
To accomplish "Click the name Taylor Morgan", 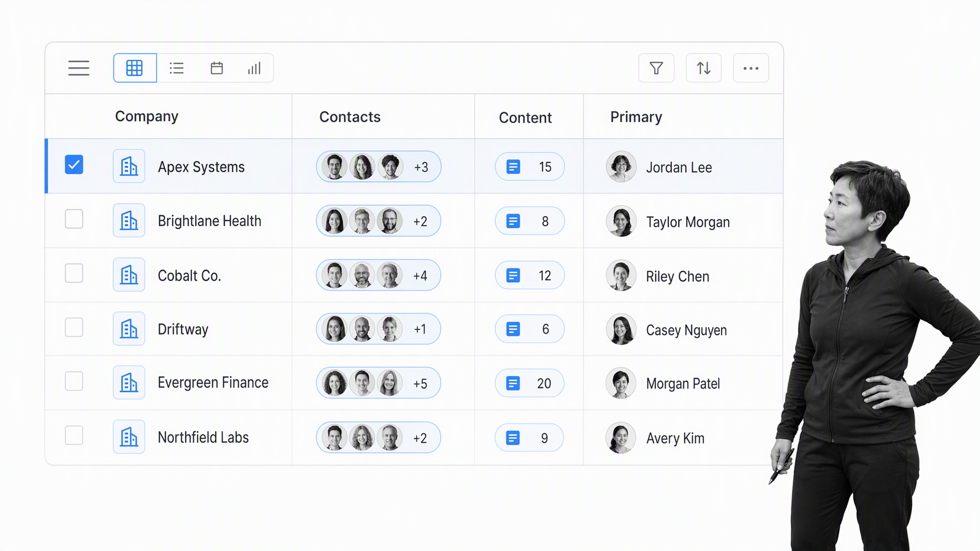I will point(688,222).
